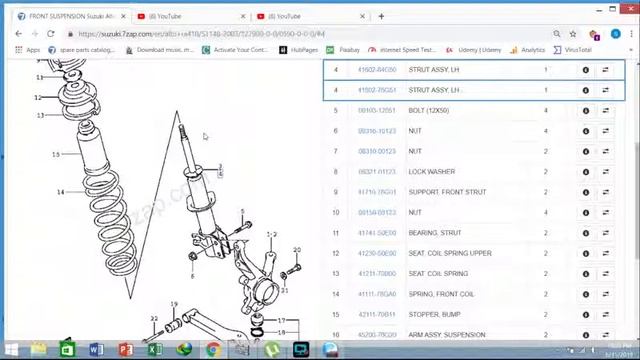Open part number link for BOLT (12X50)

pyautogui.click(x=377, y=111)
